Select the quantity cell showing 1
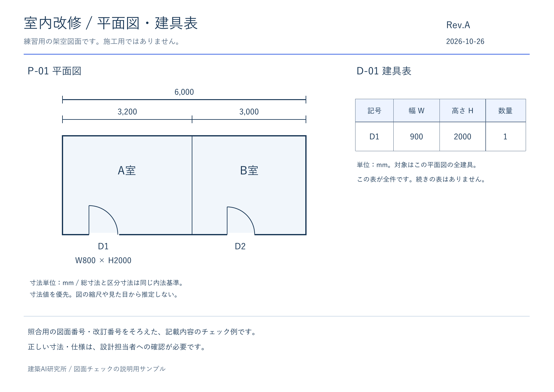This screenshot has height=392, width=554. [x=505, y=136]
